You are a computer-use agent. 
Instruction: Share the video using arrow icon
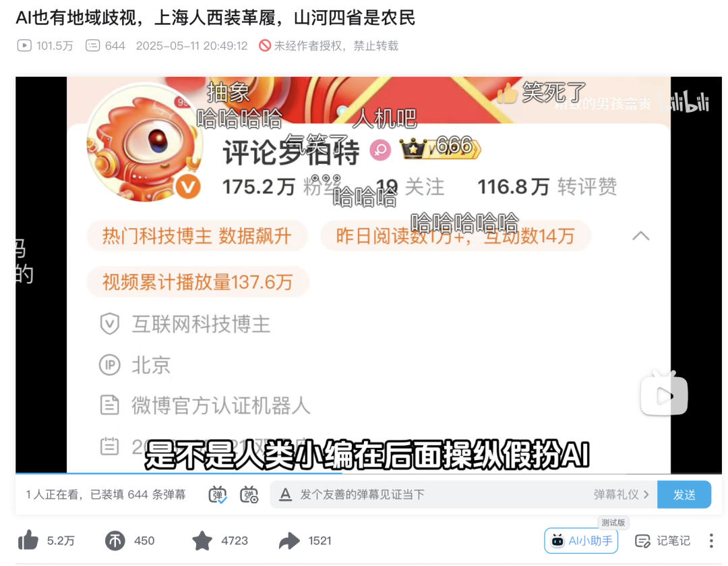289,541
